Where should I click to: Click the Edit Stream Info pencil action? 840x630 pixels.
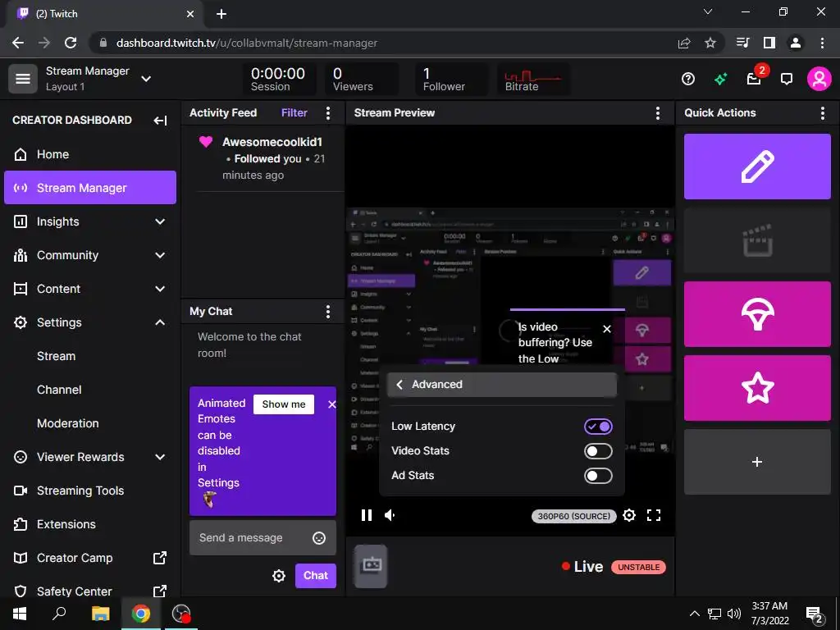(x=757, y=167)
